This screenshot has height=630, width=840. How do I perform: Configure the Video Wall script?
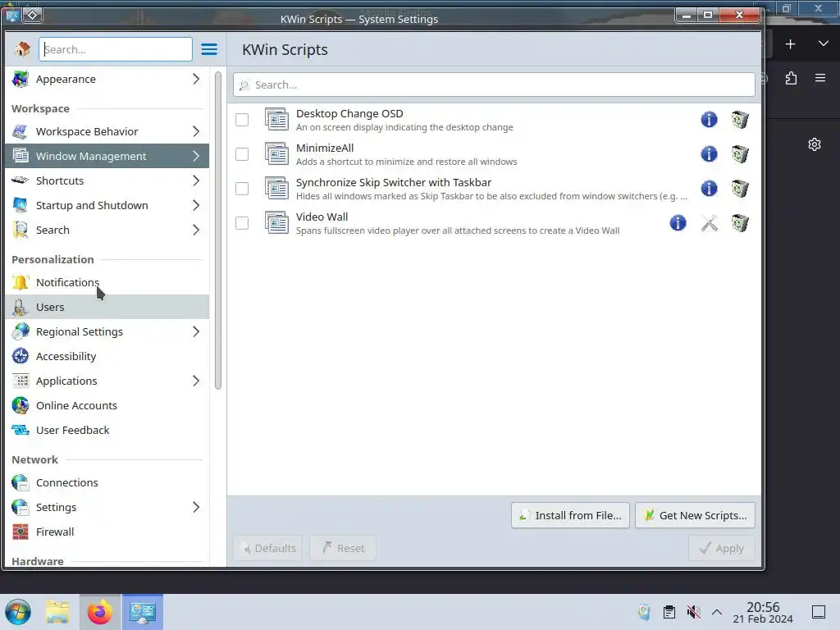(x=709, y=223)
